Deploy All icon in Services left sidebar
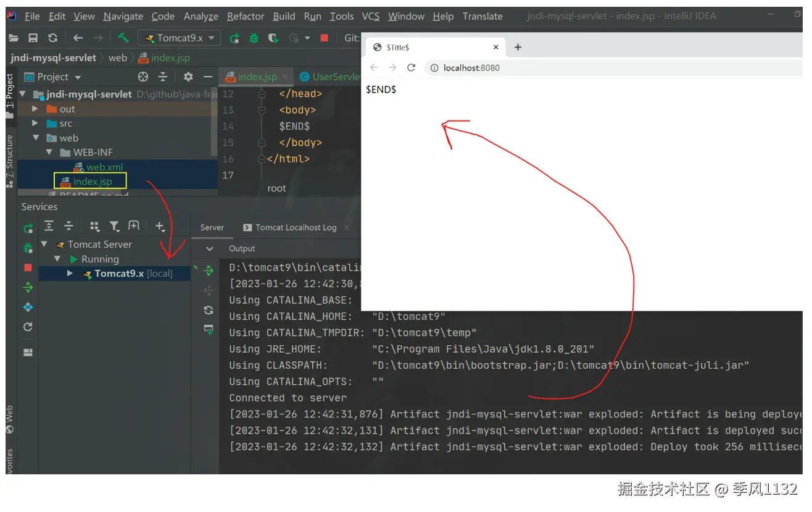The height and width of the screenshot is (512, 812). [x=28, y=287]
